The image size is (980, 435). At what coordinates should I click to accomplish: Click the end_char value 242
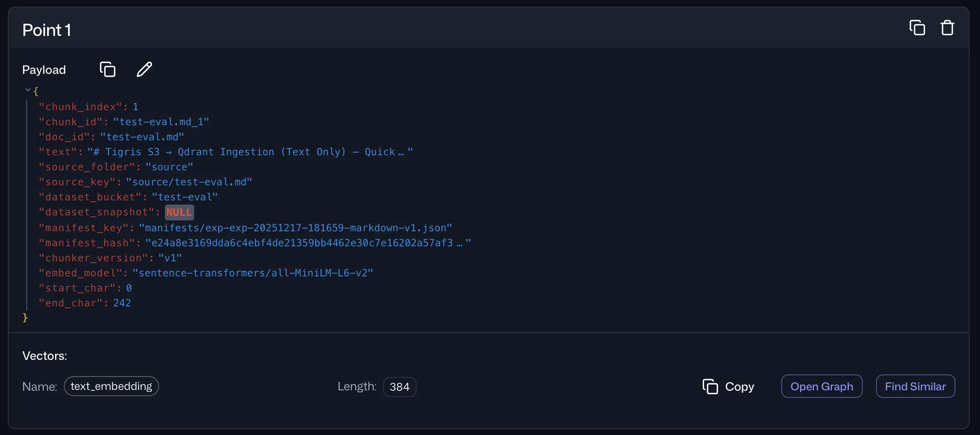[x=122, y=303]
